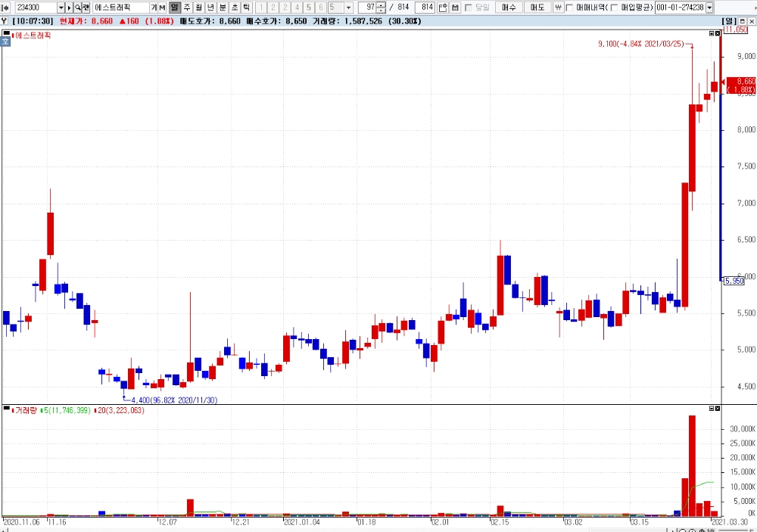Click the 관 related-stocks icon
Image resolution: width=757 pixels, height=532 pixels.
tap(86, 8)
